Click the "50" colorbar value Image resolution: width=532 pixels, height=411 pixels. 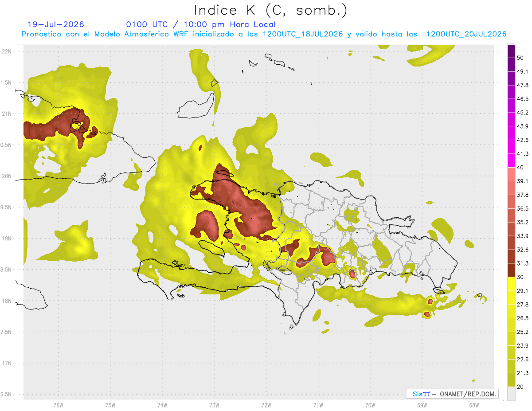click(521, 58)
